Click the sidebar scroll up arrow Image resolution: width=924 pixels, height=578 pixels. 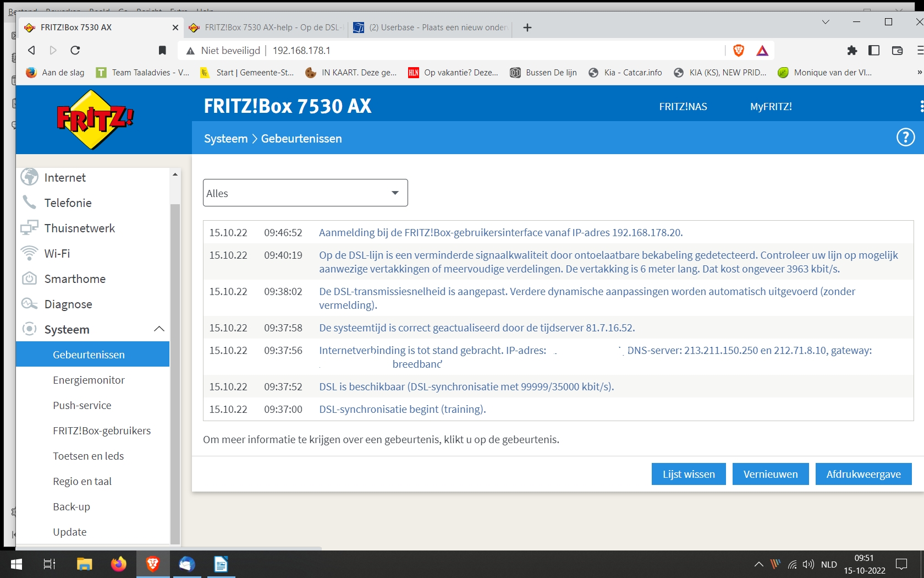(175, 175)
